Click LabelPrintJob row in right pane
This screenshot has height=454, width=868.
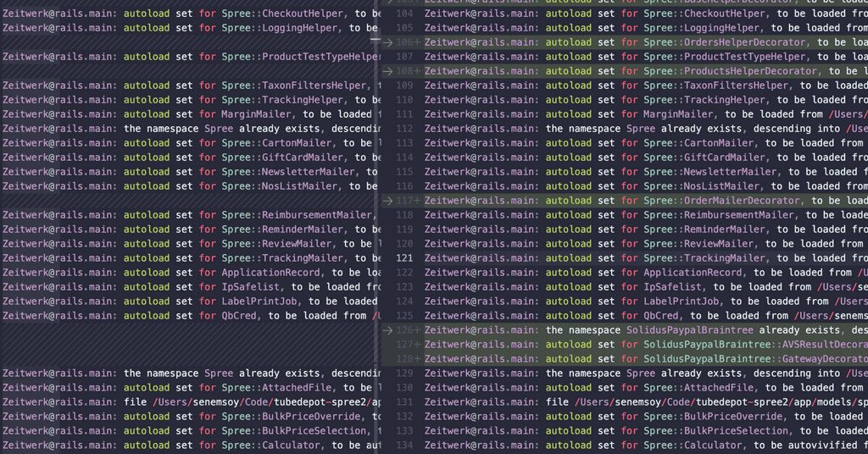[646, 302]
